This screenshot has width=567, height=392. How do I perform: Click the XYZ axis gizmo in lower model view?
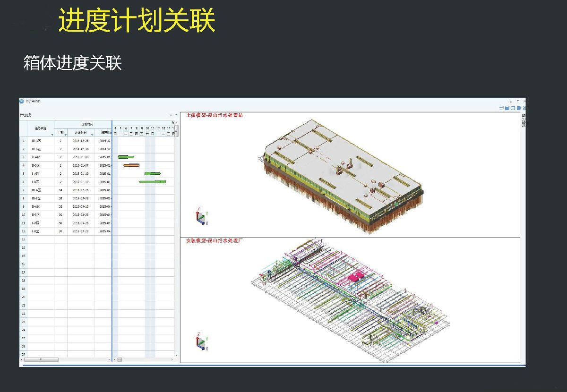pyautogui.click(x=201, y=342)
